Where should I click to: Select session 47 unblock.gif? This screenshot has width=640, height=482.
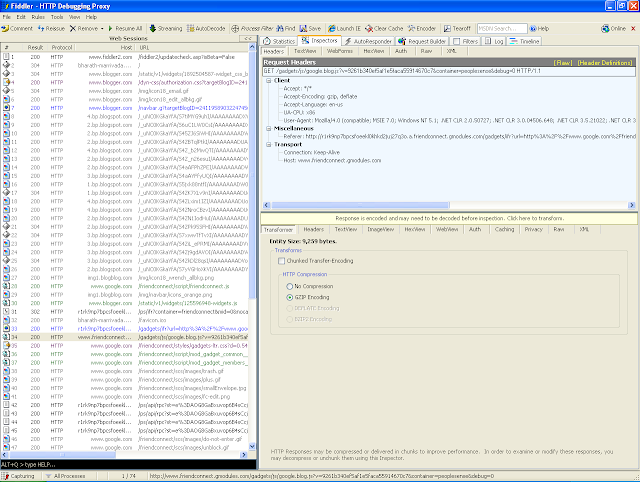click(125, 448)
